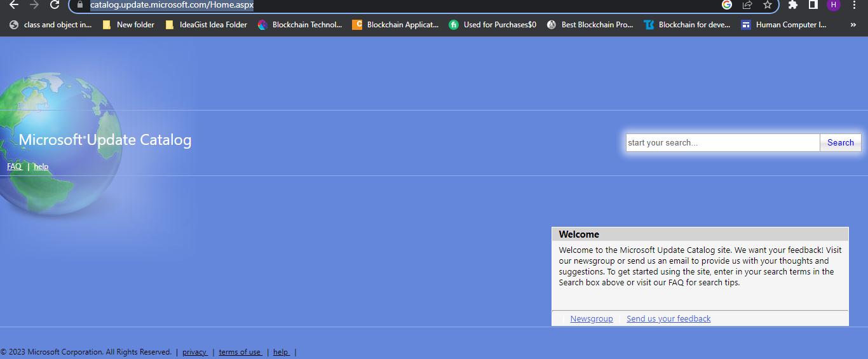Click the Google icon in address bar
This screenshot has width=868, height=359.
727,5
